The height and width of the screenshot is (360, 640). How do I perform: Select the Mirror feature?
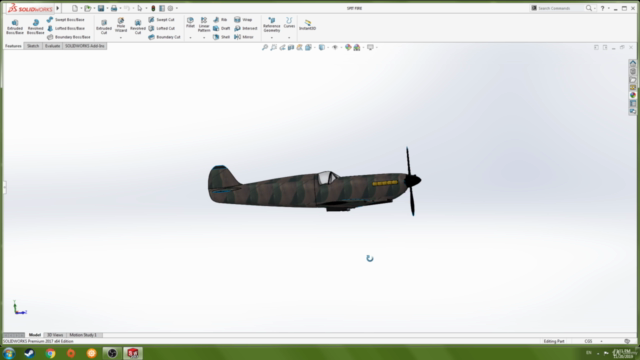[244, 37]
